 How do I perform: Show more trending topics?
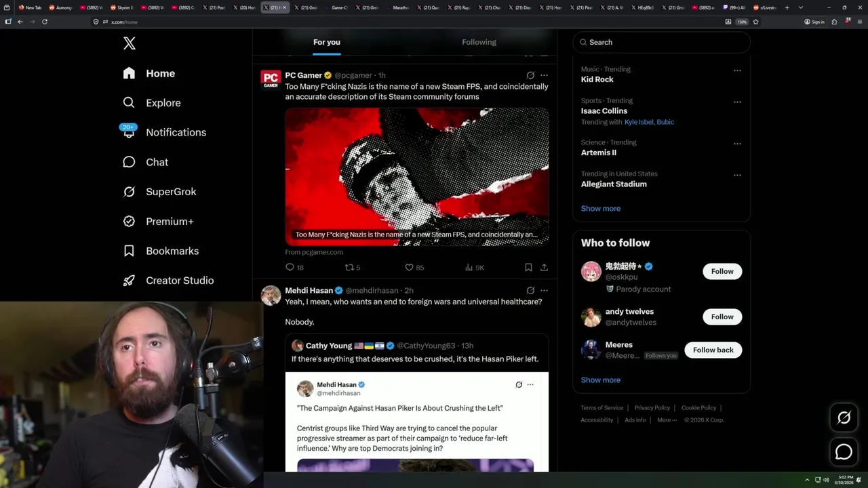[x=601, y=209]
